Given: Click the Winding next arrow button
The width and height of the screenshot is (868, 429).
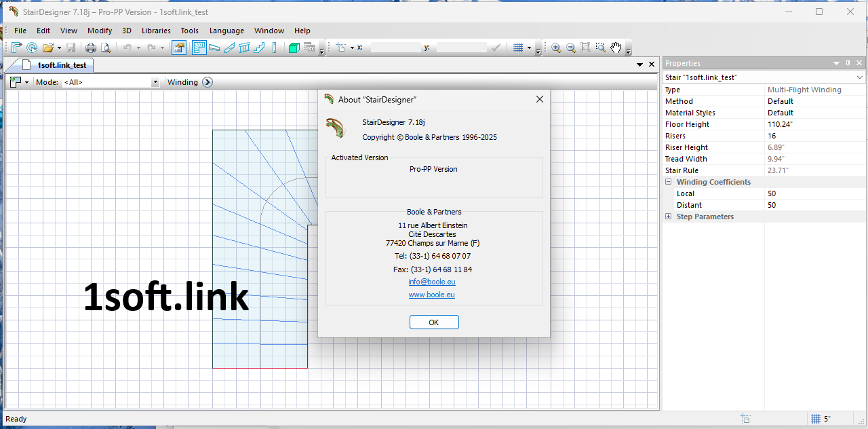Looking at the screenshot, I should (x=208, y=82).
